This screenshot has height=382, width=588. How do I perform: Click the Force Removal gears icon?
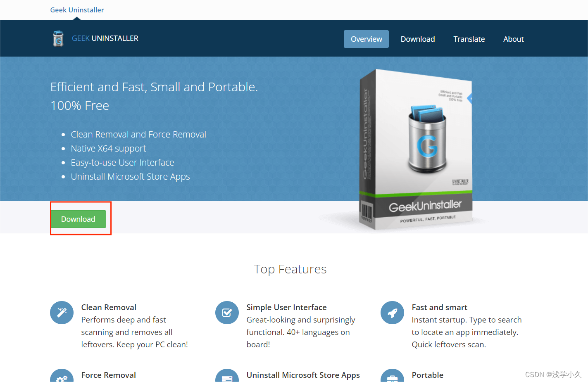62,376
